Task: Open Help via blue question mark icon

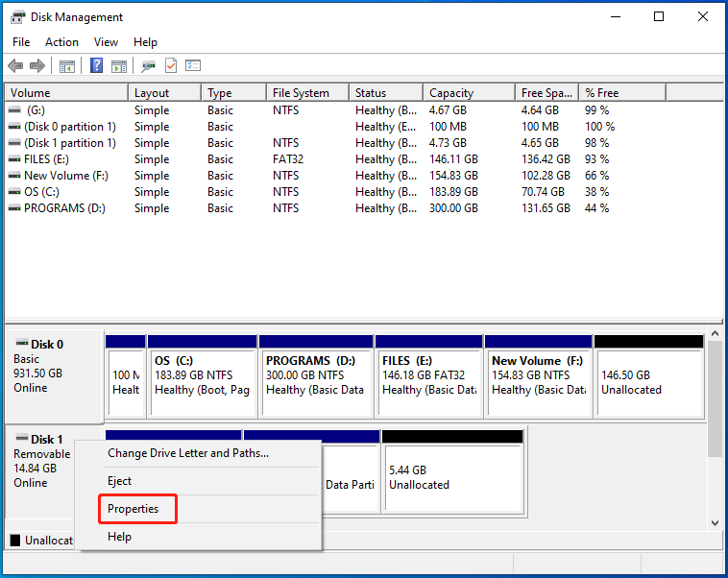Action: tap(96, 65)
